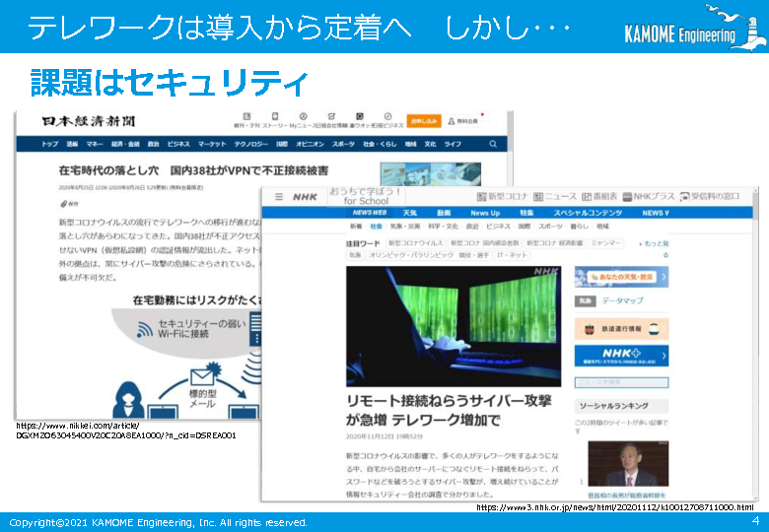Screen dimensions: 769x532
Task: Click the 保存 clip icon on Nikkei article
Action: 63,204
